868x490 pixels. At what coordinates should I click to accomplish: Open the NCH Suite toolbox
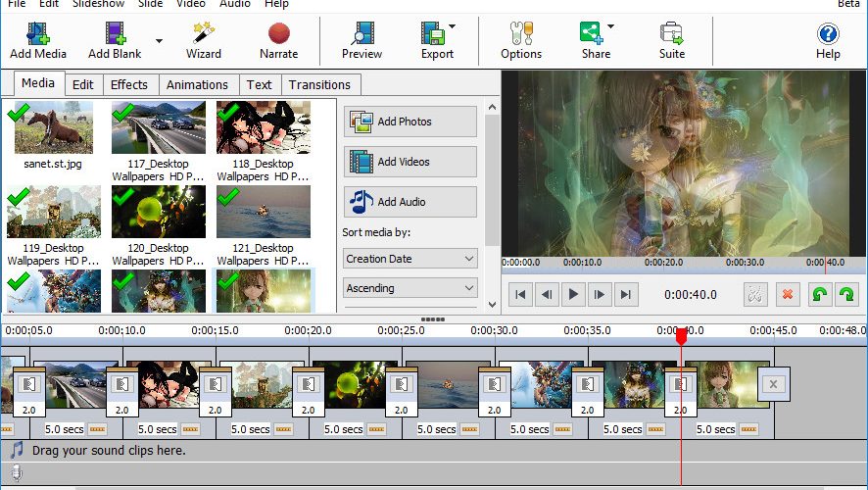[671, 40]
